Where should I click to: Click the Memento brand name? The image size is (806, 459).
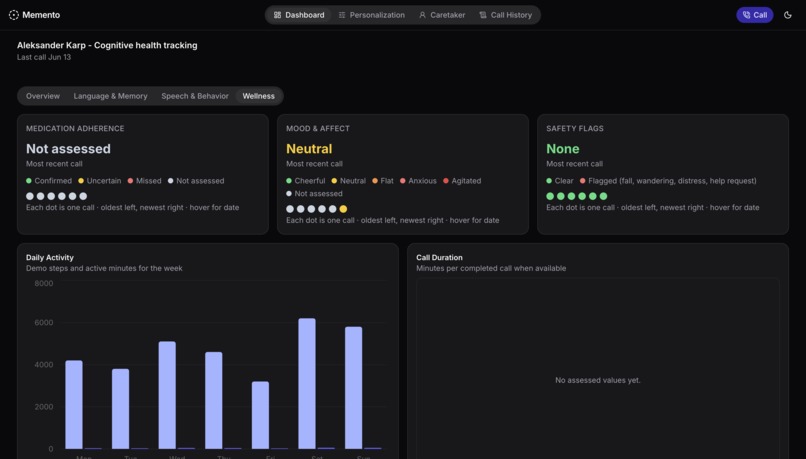pyautogui.click(x=41, y=15)
